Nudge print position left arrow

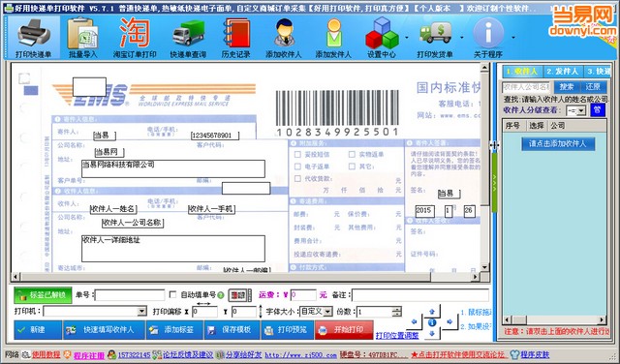pyautogui.click(x=414, y=322)
